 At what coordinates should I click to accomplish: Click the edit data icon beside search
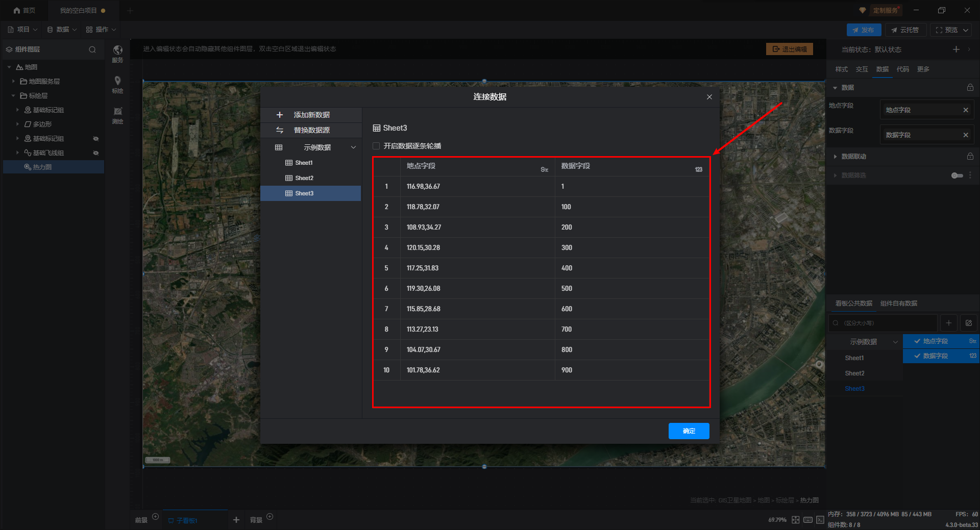pyautogui.click(x=968, y=323)
